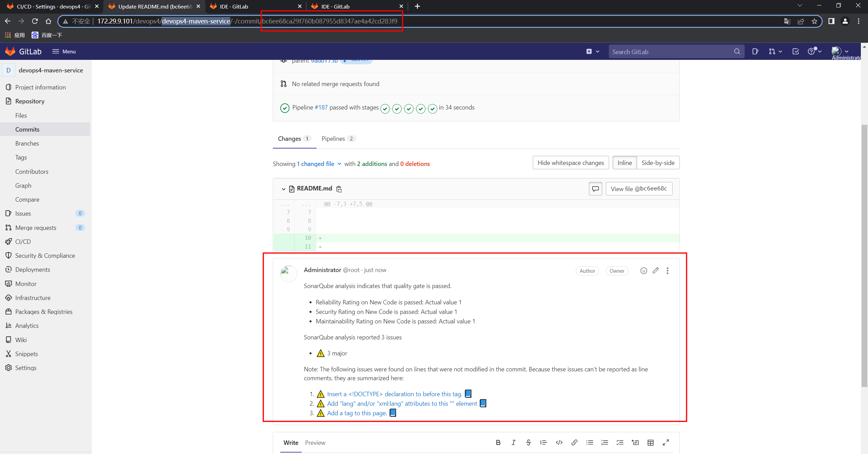
Task: Focus the Search GitLab field
Action: point(676,52)
